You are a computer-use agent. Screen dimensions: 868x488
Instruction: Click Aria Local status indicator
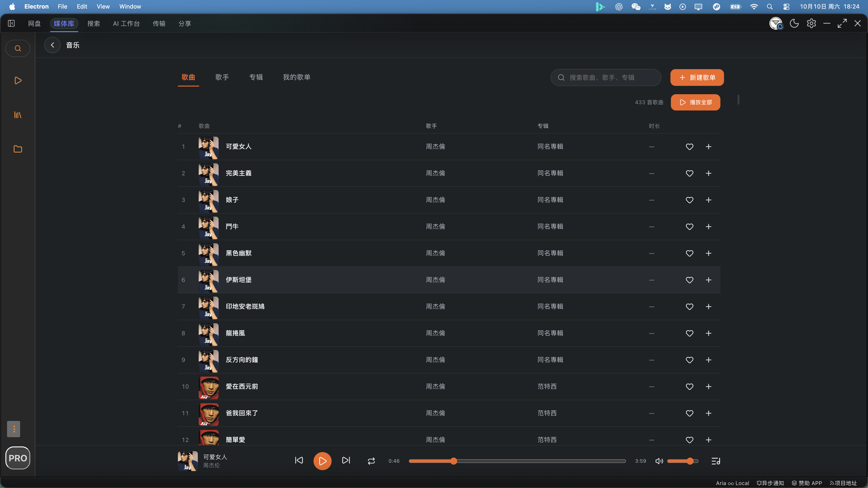733,483
